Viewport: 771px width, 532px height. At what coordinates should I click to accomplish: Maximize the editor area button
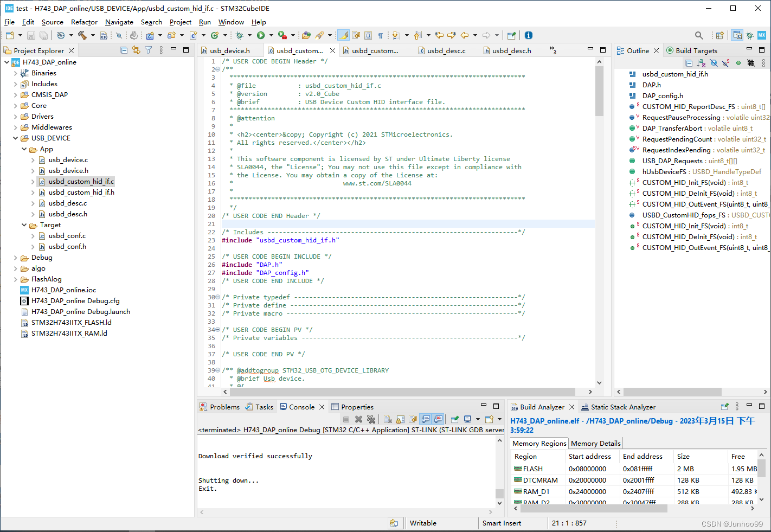pyautogui.click(x=602, y=49)
